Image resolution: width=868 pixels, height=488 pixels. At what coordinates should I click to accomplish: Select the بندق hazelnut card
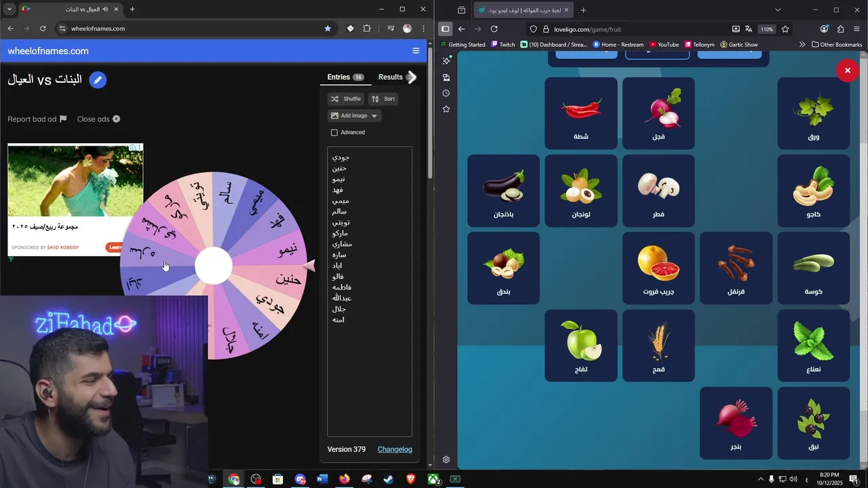503,268
